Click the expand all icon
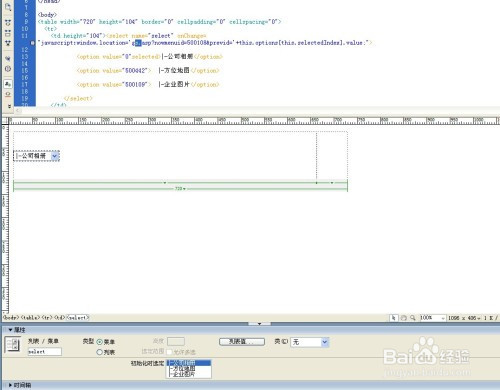Screen dimensions: 500x390 coord(8,43)
